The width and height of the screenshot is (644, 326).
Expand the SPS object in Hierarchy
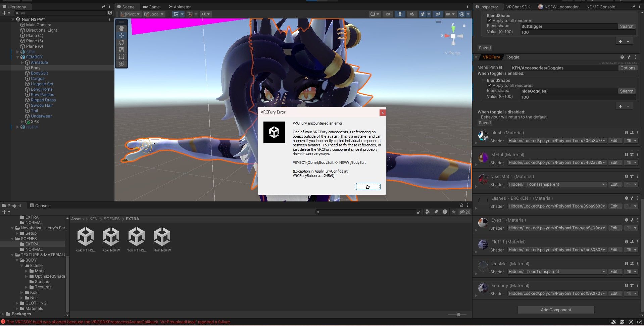pos(22,122)
